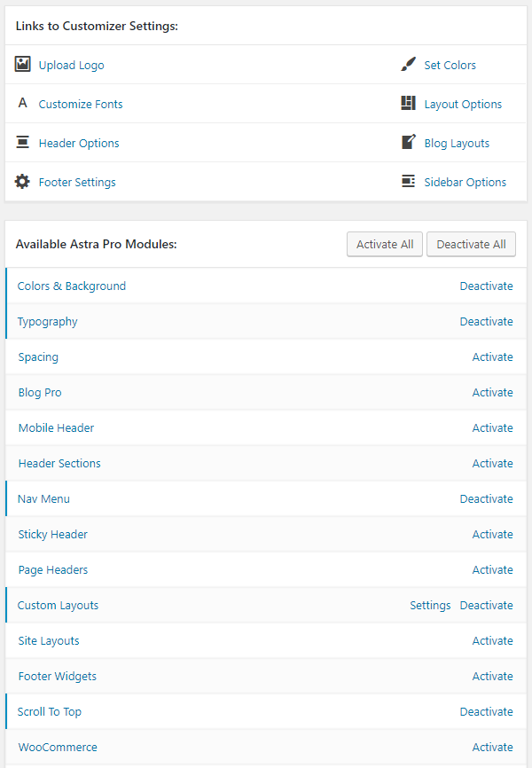Activate the Footer Widgets module

(492, 677)
